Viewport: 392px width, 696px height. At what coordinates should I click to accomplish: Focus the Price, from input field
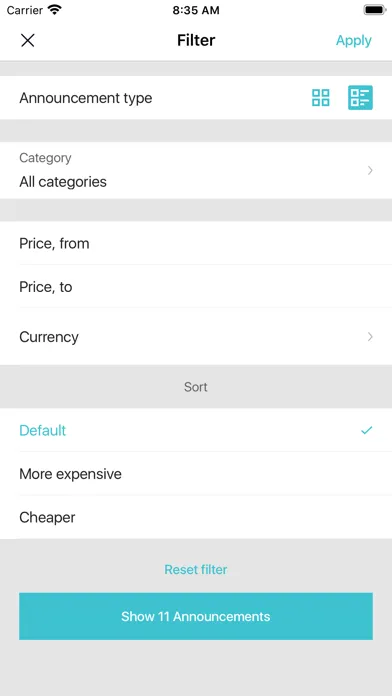pyautogui.click(x=196, y=243)
